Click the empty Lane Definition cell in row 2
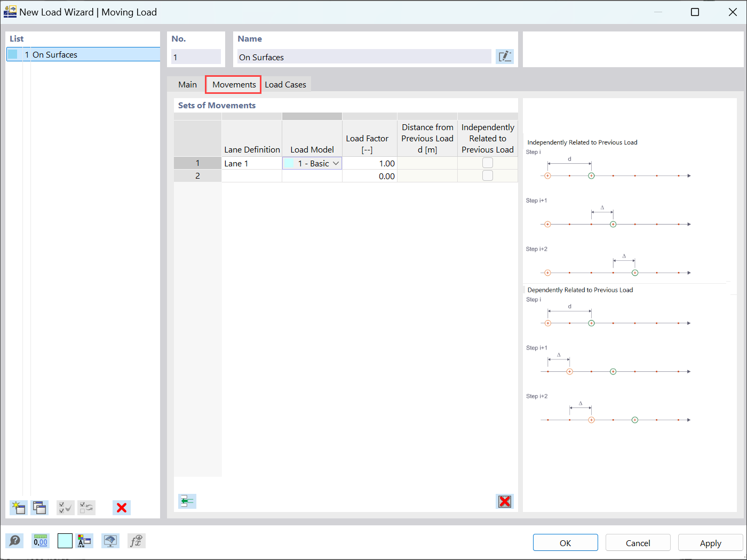 pos(252,176)
